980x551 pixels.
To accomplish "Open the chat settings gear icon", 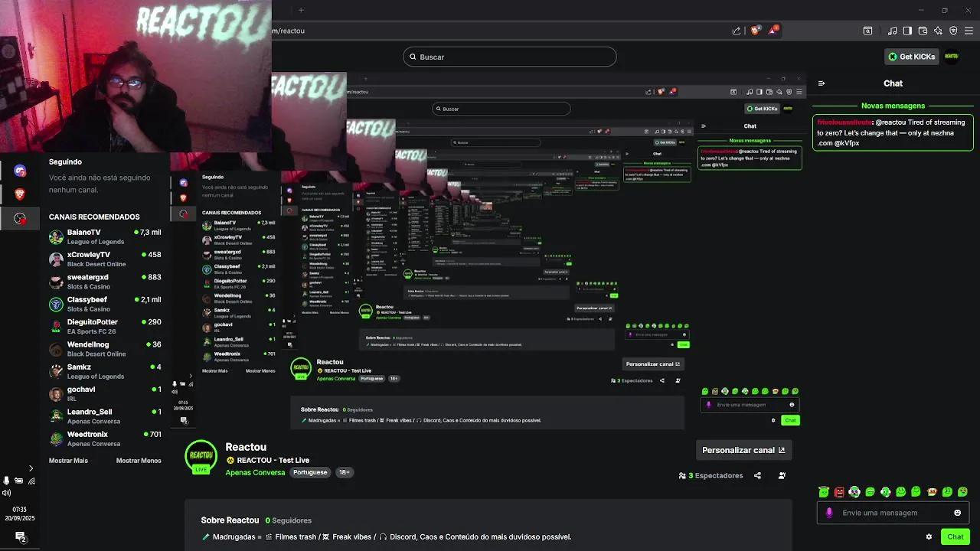I will 929,536.
